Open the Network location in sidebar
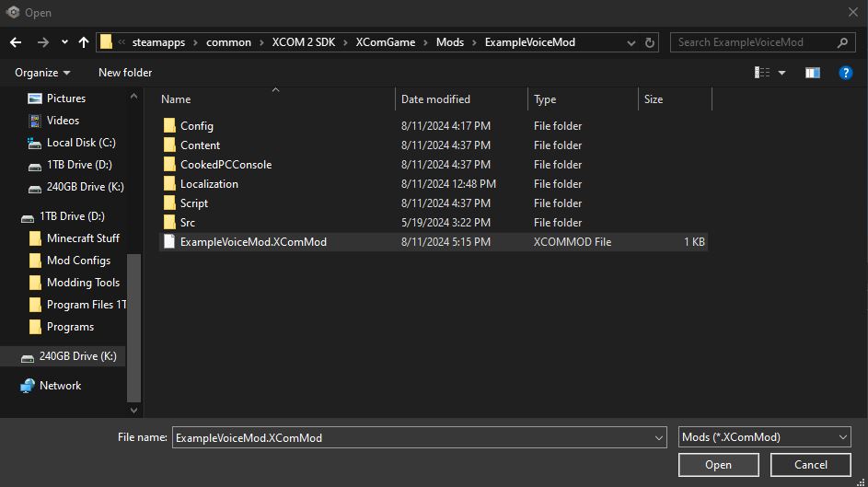 pyautogui.click(x=60, y=386)
